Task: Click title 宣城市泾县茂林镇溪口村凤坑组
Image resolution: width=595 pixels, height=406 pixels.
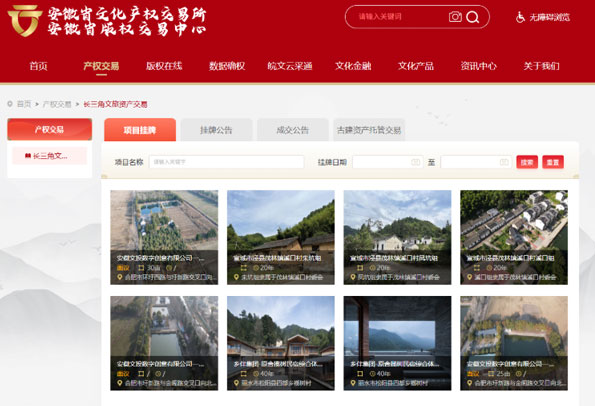Action: point(394,258)
